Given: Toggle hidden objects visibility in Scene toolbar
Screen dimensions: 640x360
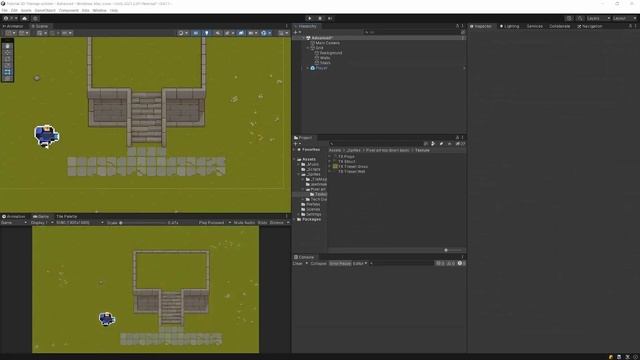Looking at the screenshot, I should (241, 33).
